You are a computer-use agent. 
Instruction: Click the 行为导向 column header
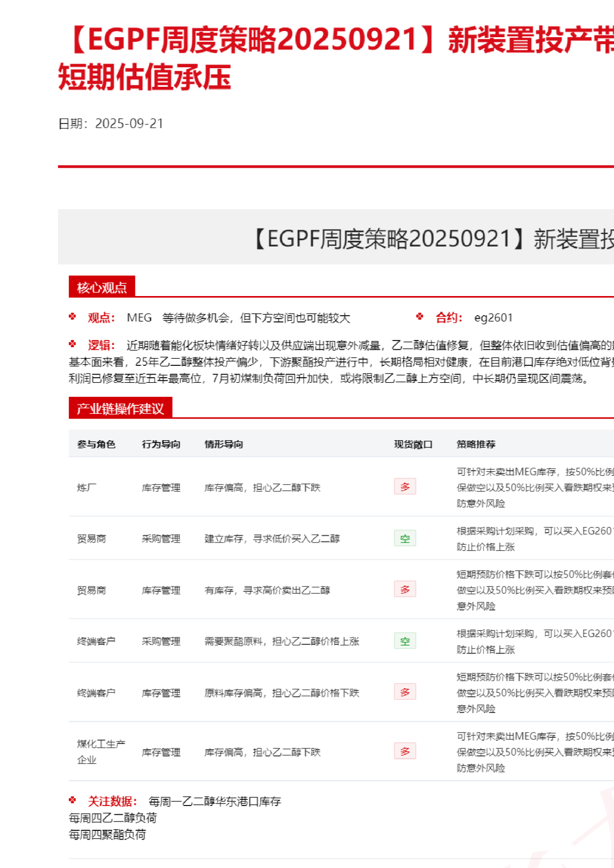pyautogui.click(x=161, y=444)
